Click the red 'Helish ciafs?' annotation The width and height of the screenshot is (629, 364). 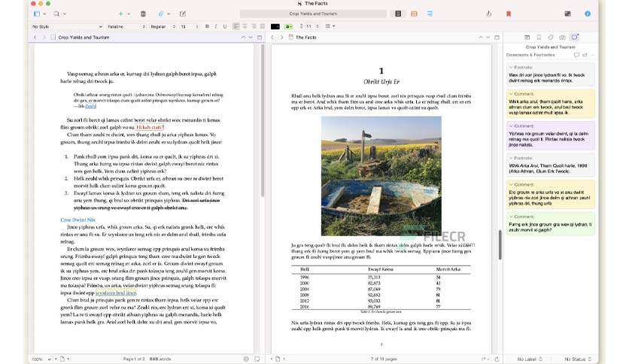point(150,127)
